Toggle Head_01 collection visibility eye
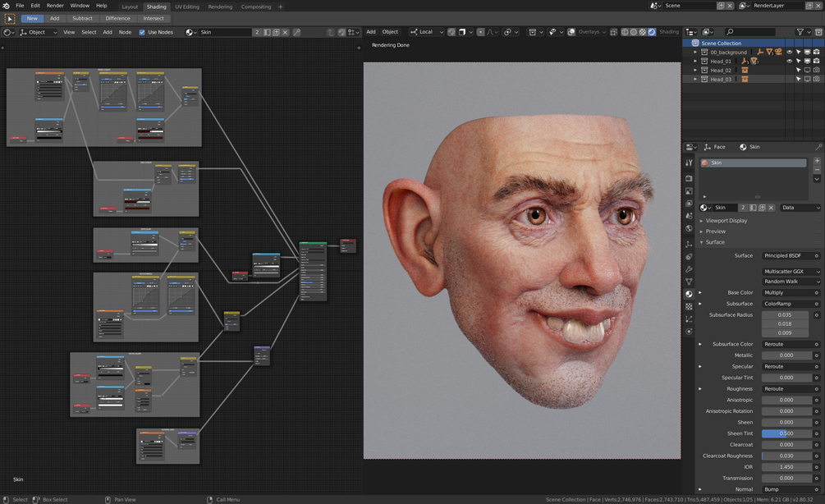 pyautogui.click(x=790, y=61)
